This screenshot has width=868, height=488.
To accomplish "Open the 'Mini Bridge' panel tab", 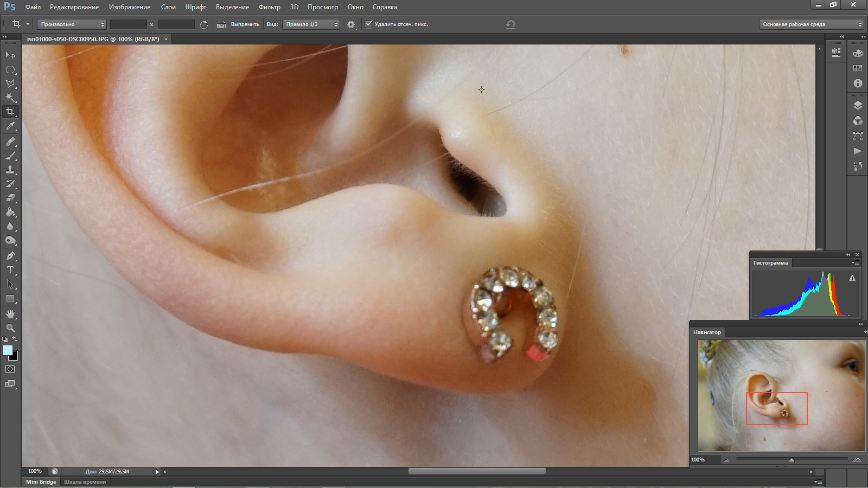I will pos(41,481).
